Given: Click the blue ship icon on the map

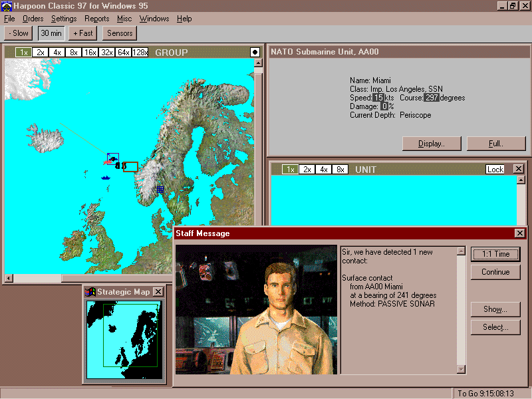Looking at the screenshot, I should tap(105, 178).
